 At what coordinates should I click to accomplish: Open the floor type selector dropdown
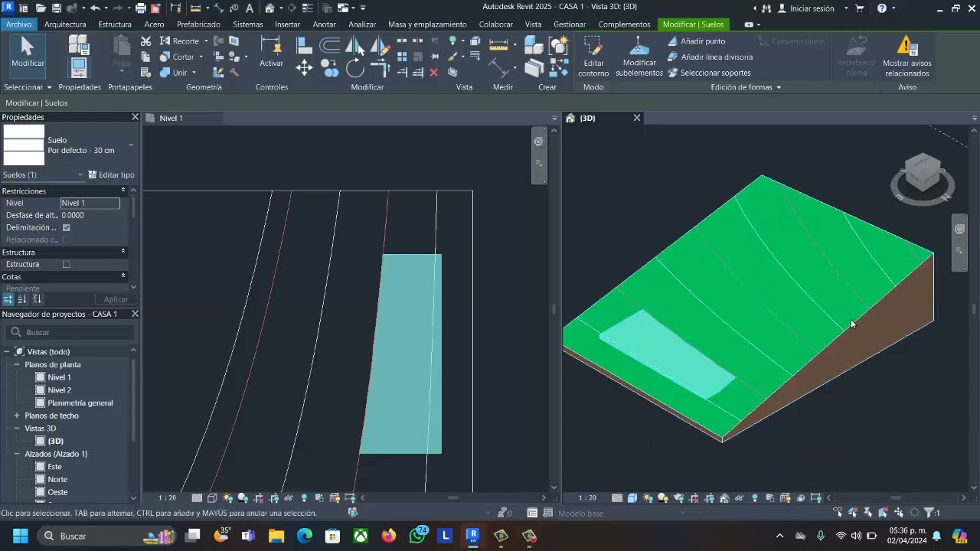tap(131, 145)
